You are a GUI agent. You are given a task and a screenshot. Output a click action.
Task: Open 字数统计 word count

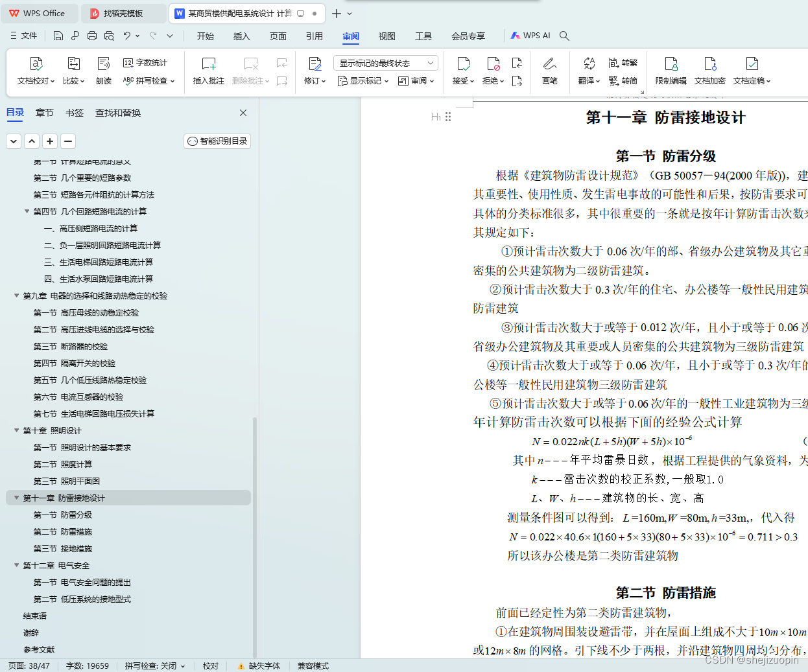(145, 63)
